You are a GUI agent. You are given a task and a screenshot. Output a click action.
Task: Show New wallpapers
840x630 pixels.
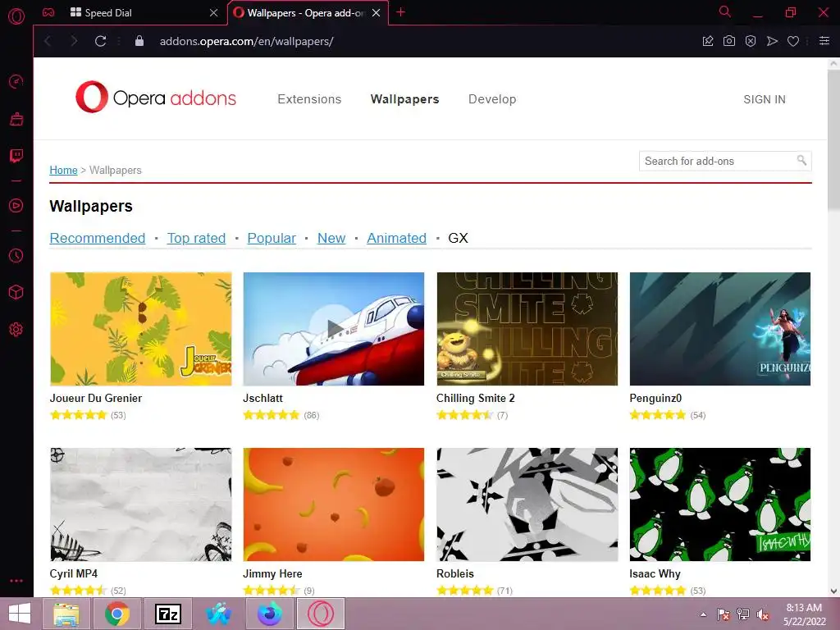(331, 238)
